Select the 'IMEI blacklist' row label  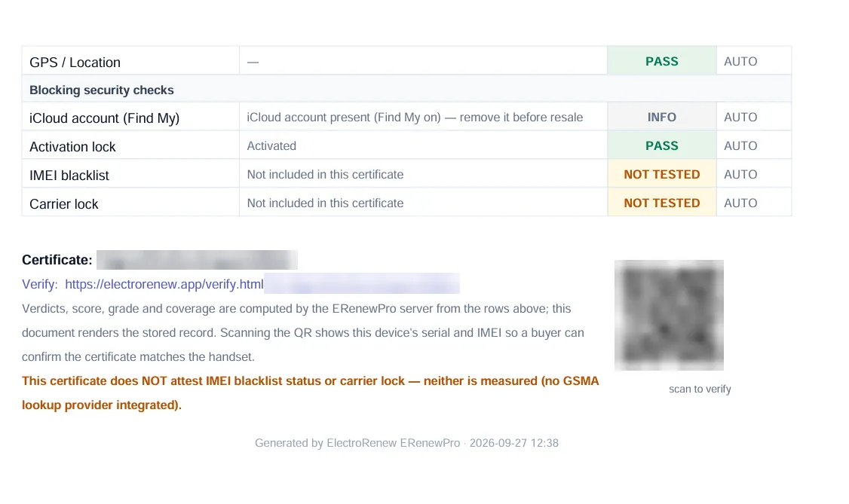(x=69, y=176)
